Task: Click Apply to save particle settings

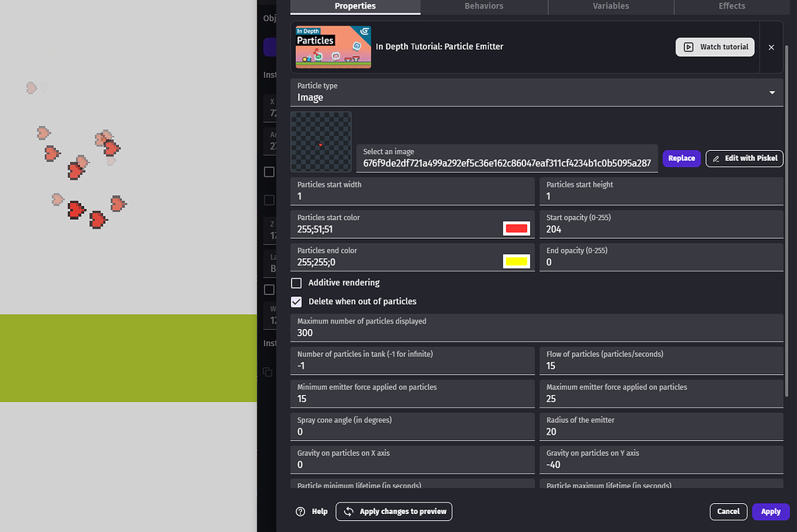Action: [770, 512]
